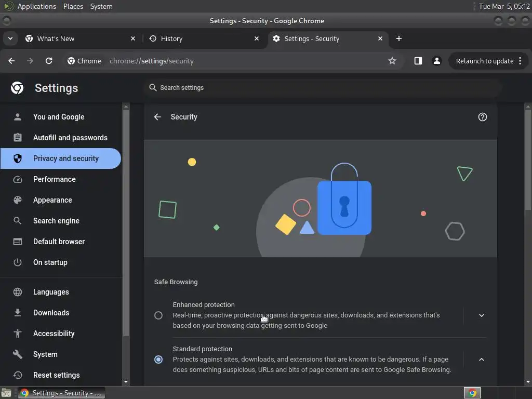Viewport: 532px width, 399px height.
Task: Expand Enhanced protection details chevron
Action: [x=481, y=315]
